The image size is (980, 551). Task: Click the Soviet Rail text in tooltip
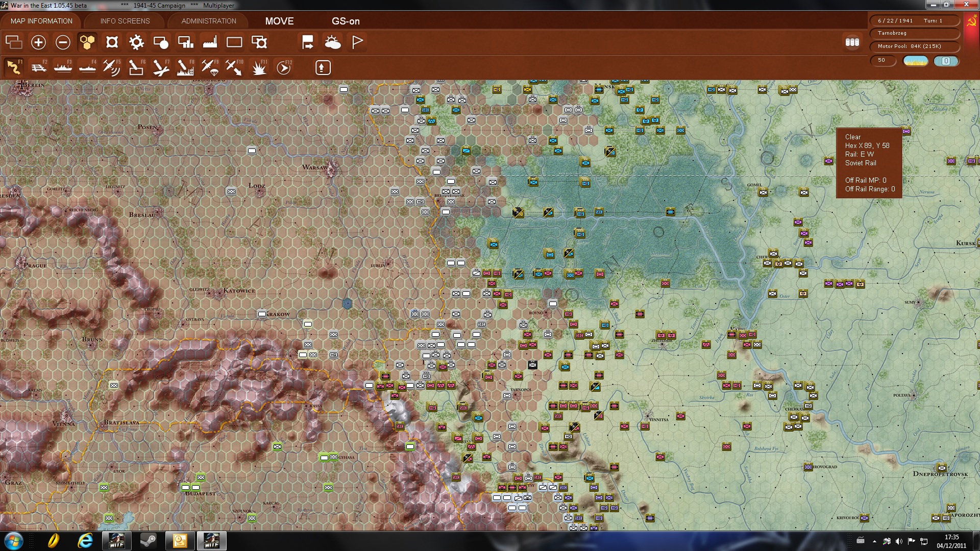point(861,163)
